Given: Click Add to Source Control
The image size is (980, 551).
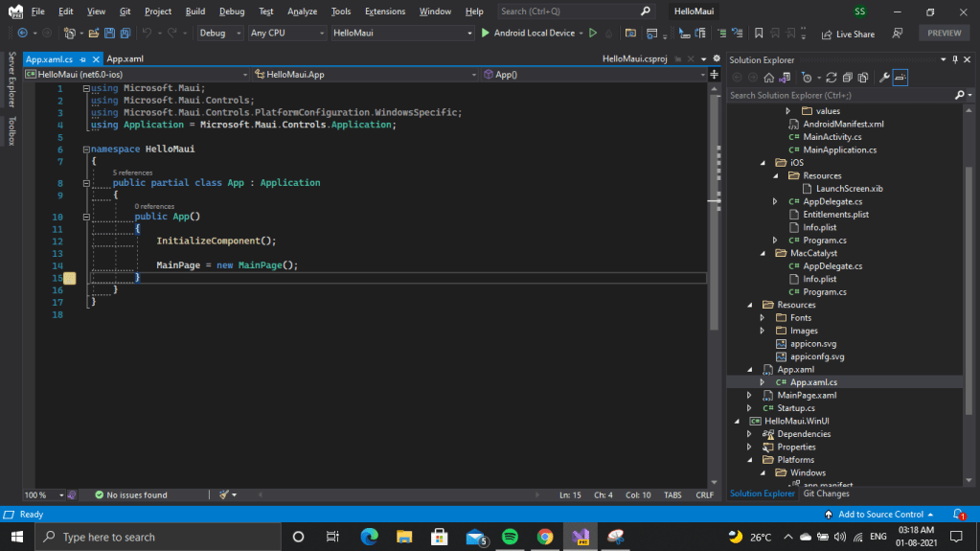Looking at the screenshot, I should [880, 515].
